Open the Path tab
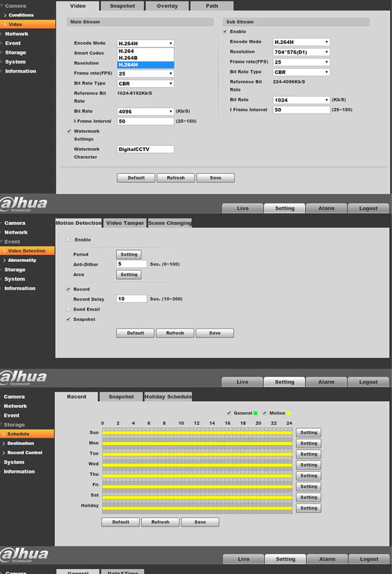Viewport: 392px width, 574px height. (x=212, y=6)
